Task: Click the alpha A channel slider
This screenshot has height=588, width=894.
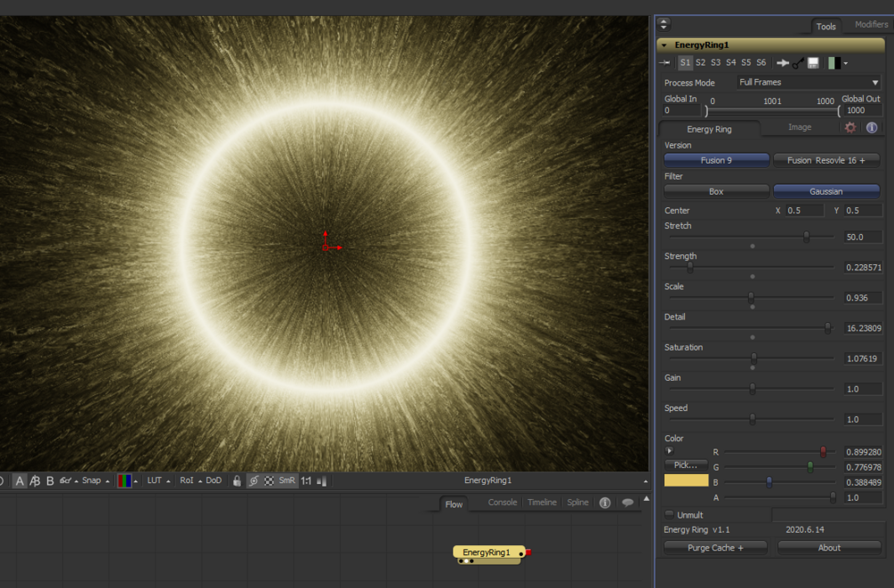Action: click(833, 498)
